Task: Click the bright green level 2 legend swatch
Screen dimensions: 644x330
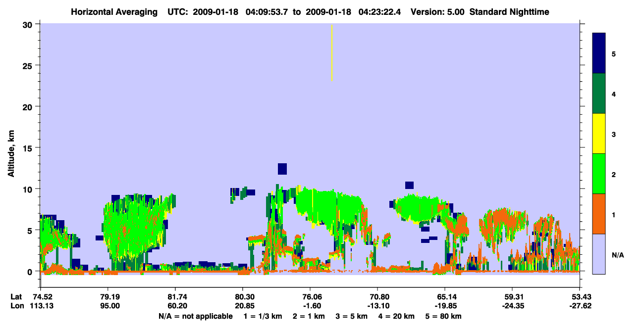Action: coord(599,174)
